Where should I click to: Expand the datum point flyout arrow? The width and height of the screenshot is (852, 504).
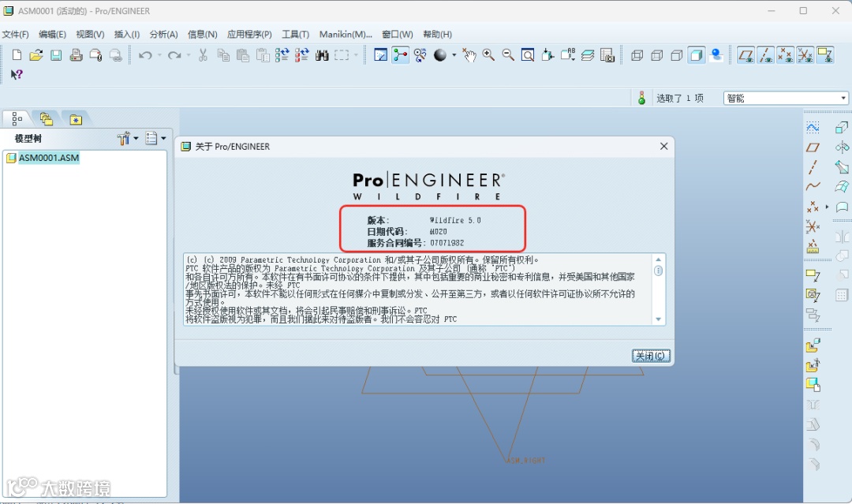[827, 207]
